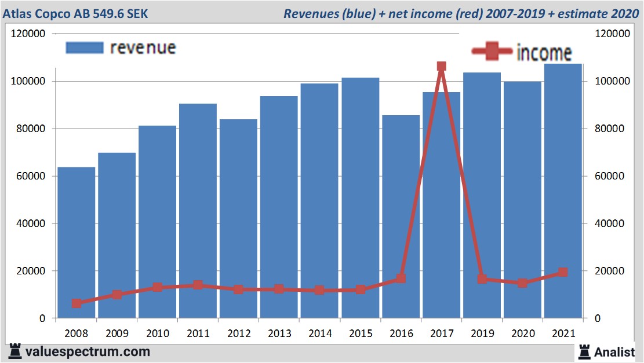This screenshot has height=363, width=644.
Task: Select the 2017 income peak marker
Action: (x=441, y=67)
